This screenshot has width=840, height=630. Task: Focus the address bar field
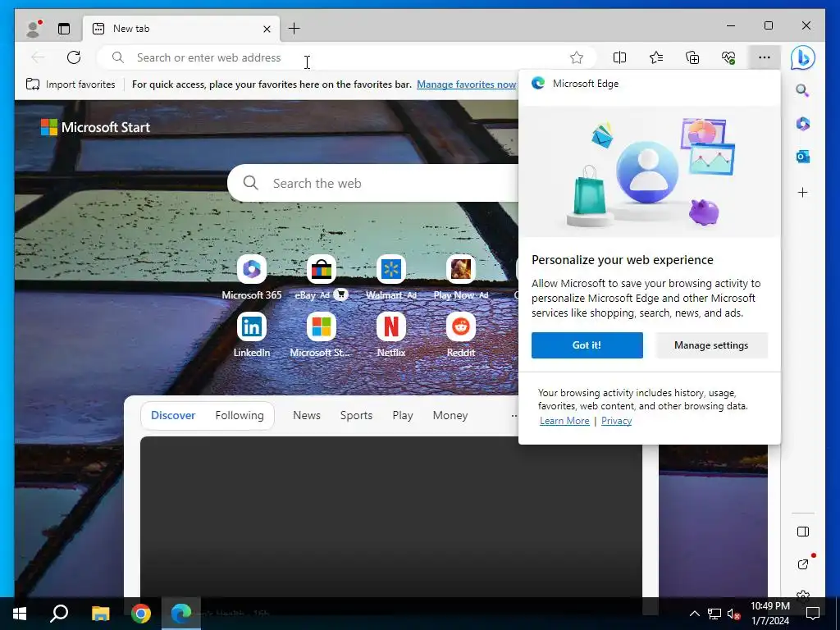(x=345, y=57)
